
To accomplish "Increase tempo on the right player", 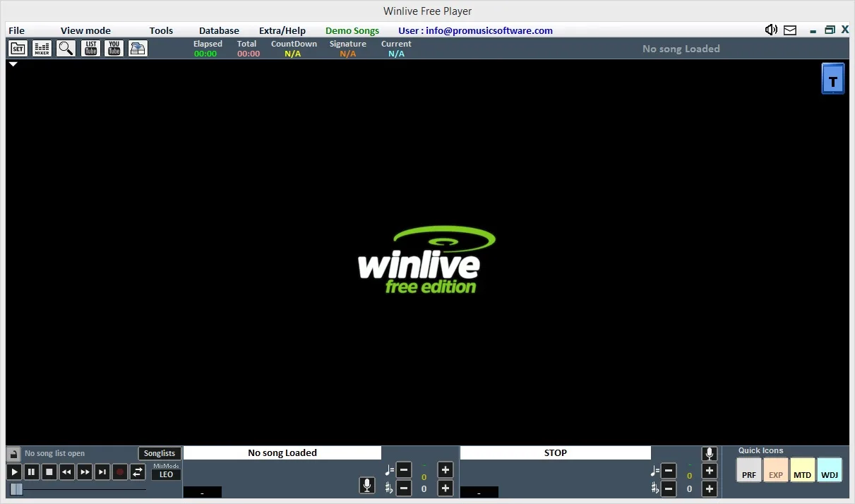I will 710,471.
